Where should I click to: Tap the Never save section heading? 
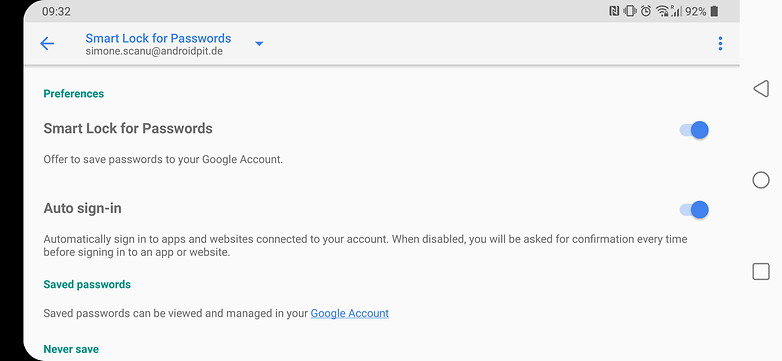click(x=71, y=349)
